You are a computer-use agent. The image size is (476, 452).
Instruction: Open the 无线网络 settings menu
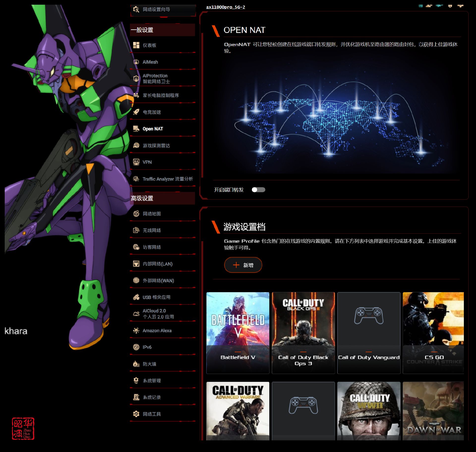[x=163, y=230]
